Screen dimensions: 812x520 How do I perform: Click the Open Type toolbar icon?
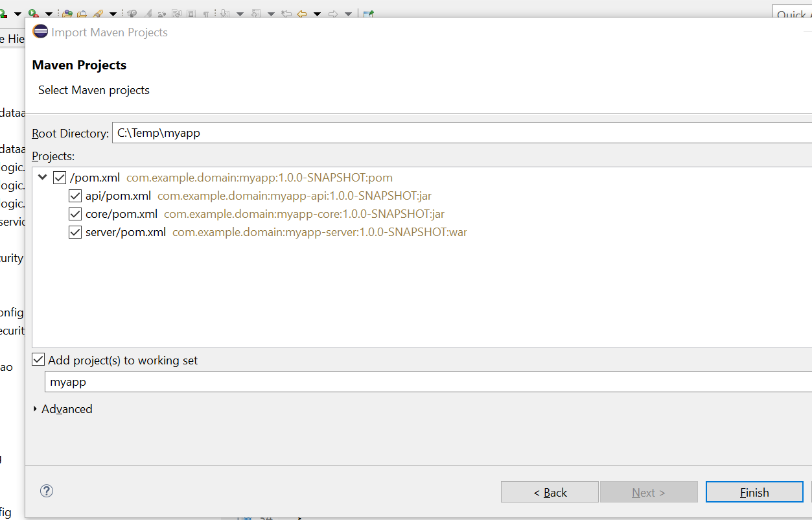point(67,14)
